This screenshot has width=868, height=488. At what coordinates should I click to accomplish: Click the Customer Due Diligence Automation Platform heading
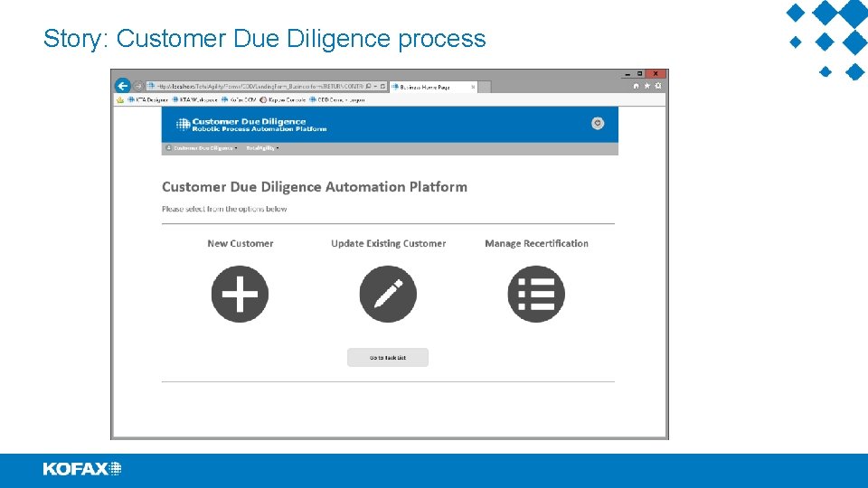coord(315,187)
